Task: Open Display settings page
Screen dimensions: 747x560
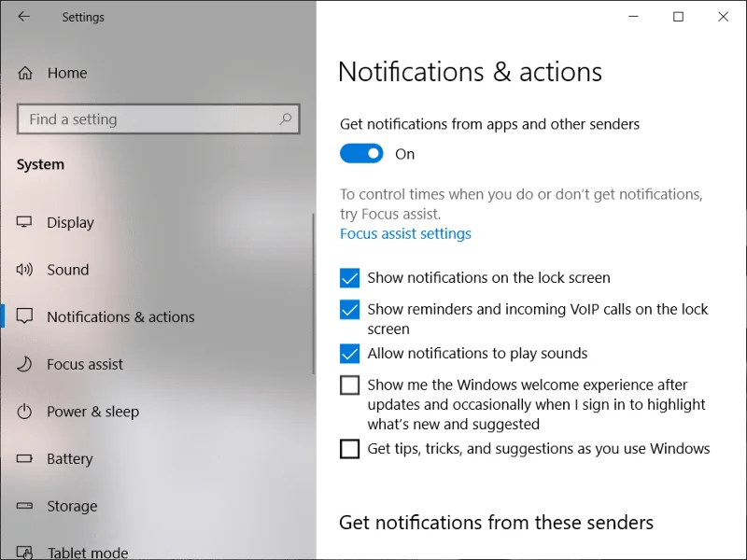Action: [70, 222]
